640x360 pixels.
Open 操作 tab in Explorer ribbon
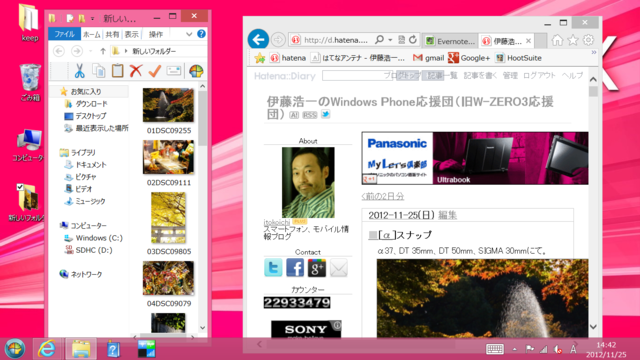(x=156, y=35)
